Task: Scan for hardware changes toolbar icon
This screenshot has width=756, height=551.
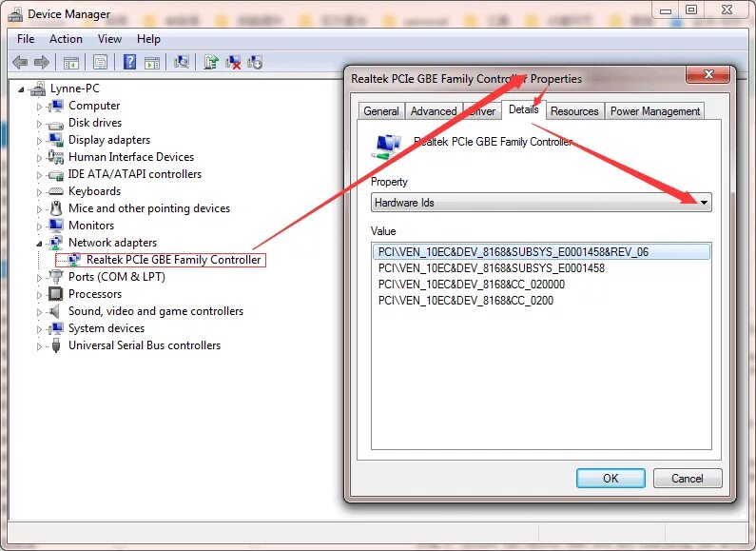Action: [x=182, y=62]
